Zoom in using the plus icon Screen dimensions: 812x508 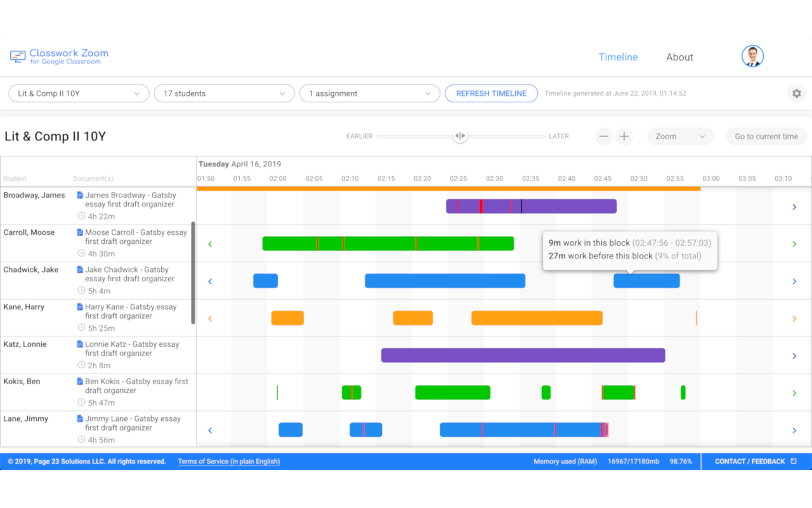click(624, 136)
